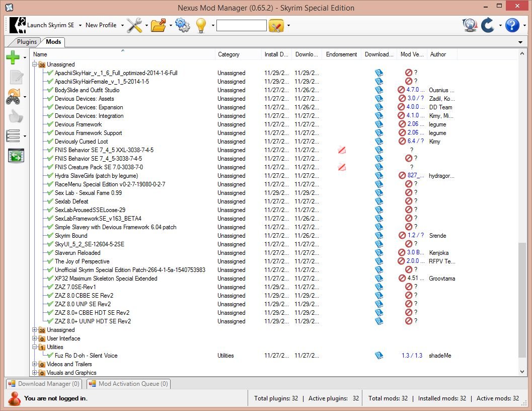Image resolution: width=532 pixels, height=411 pixels.
Task: Click the download ID icon for Slaverun Reloaded
Action: tap(379, 252)
